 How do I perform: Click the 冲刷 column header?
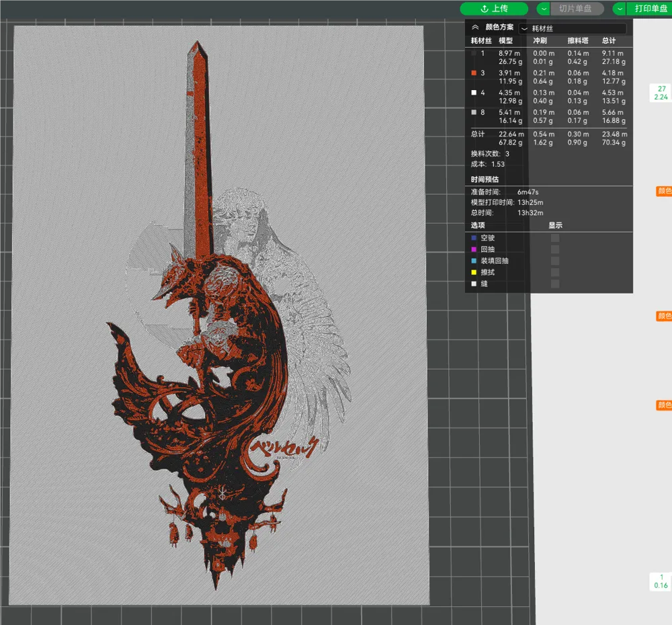pos(540,41)
